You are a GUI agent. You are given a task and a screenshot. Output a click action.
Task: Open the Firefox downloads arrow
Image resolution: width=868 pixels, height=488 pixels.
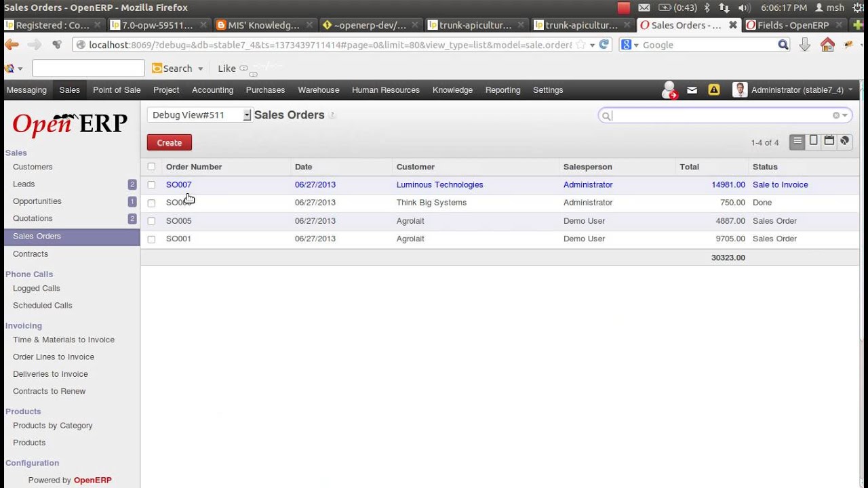[805, 45]
